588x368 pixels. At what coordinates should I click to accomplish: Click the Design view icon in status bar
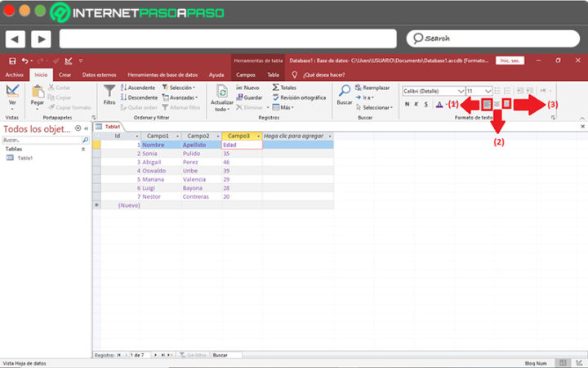(x=579, y=363)
